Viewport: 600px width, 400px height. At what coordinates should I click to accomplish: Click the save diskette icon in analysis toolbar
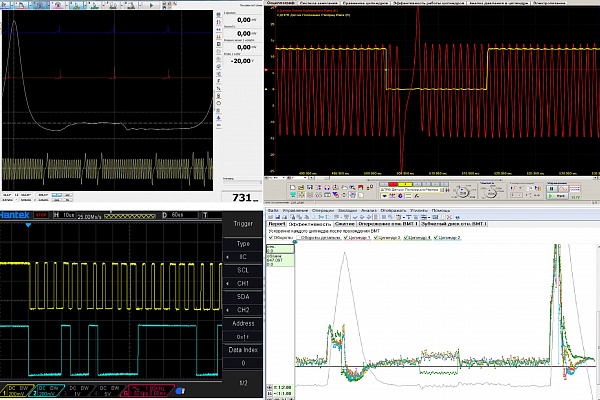pyautogui.click(x=279, y=217)
